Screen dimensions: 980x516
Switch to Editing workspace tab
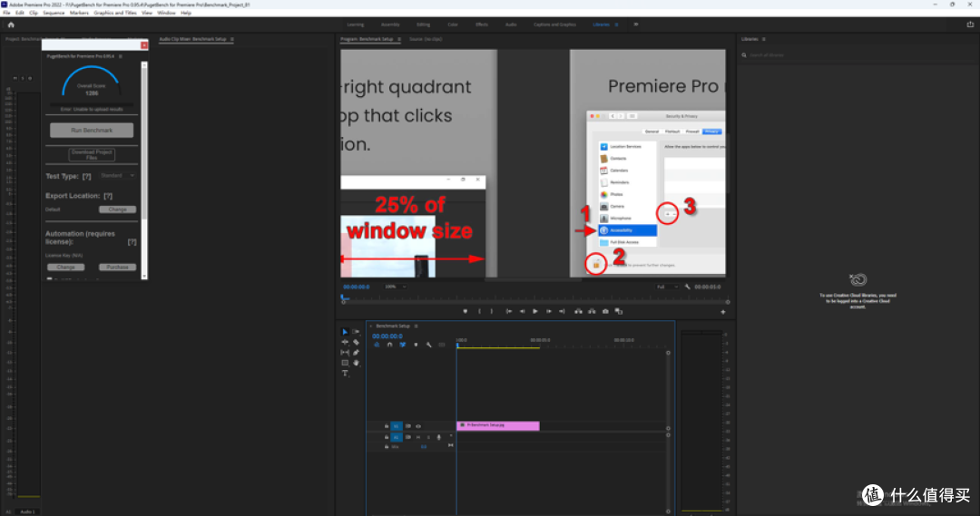pos(423,24)
